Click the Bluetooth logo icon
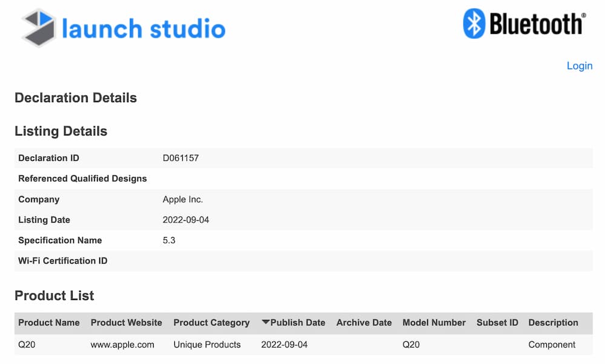This screenshot has height=364, width=605. (x=474, y=24)
